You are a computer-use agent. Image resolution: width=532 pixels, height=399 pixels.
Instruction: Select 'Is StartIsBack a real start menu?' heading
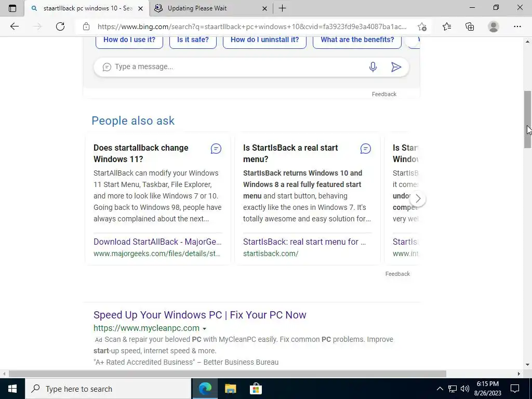290,153
